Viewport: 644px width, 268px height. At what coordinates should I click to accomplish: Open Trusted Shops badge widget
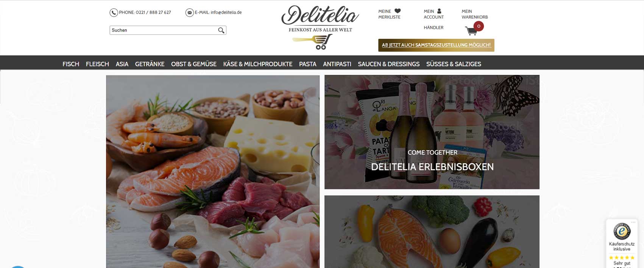click(x=622, y=244)
